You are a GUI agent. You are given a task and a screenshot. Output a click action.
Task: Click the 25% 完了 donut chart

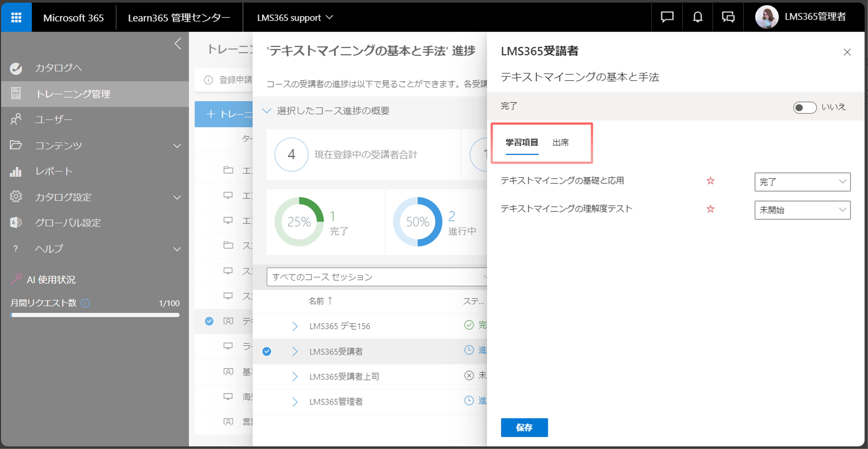click(x=299, y=222)
